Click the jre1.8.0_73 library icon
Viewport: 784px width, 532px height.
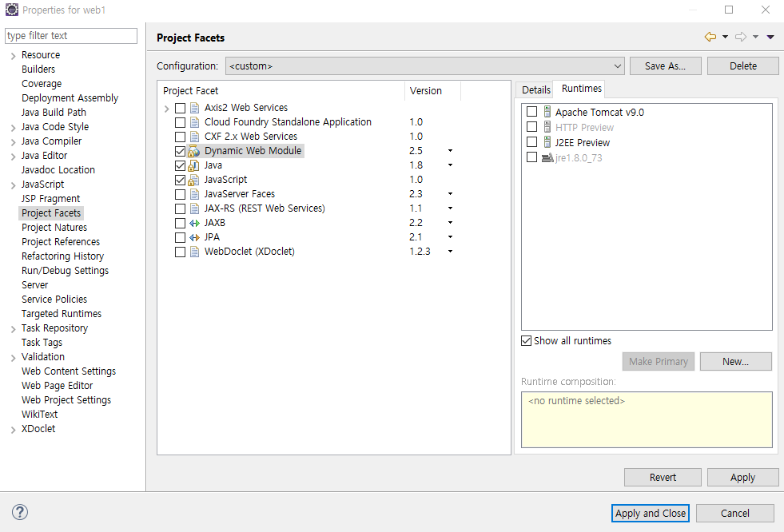tap(547, 158)
